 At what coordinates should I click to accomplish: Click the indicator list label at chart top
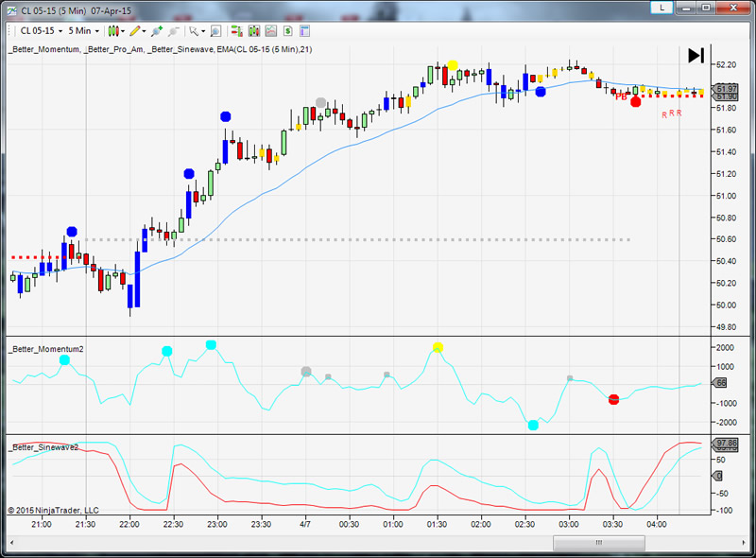161,49
